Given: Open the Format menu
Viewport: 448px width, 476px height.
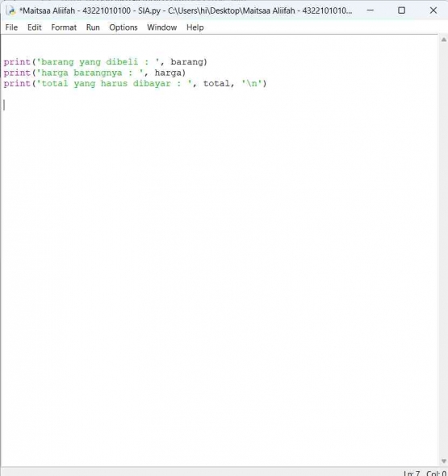Looking at the screenshot, I should tap(64, 27).
